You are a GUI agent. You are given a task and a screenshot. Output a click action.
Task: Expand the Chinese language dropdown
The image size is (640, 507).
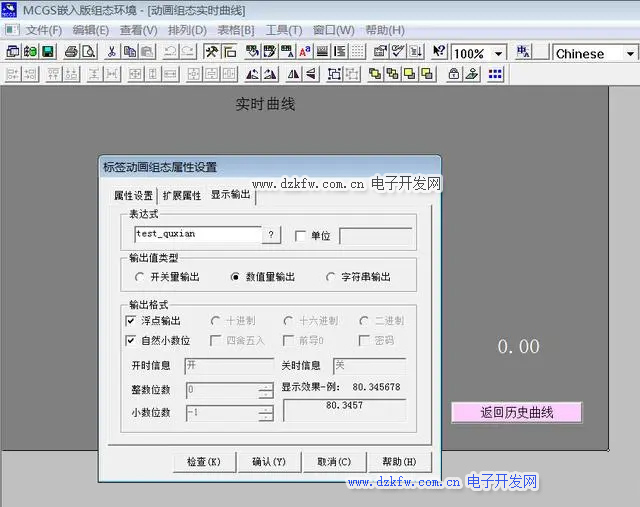coord(630,53)
